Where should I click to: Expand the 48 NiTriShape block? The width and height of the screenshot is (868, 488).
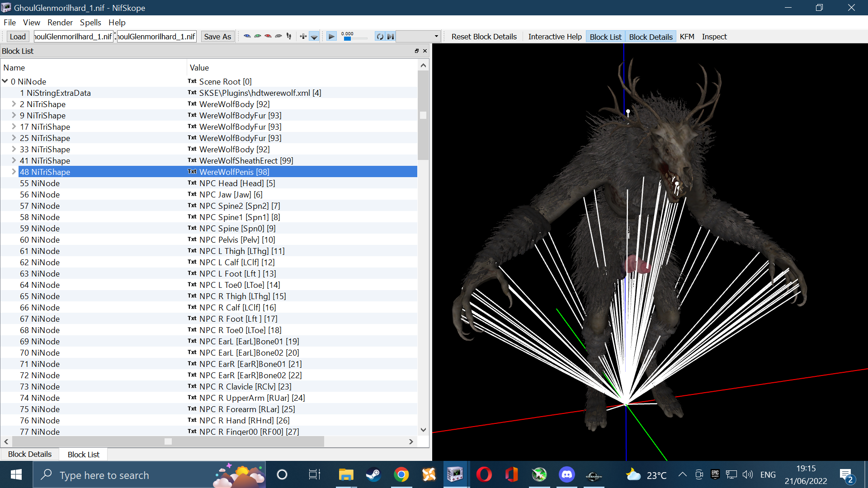pyautogui.click(x=14, y=172)
